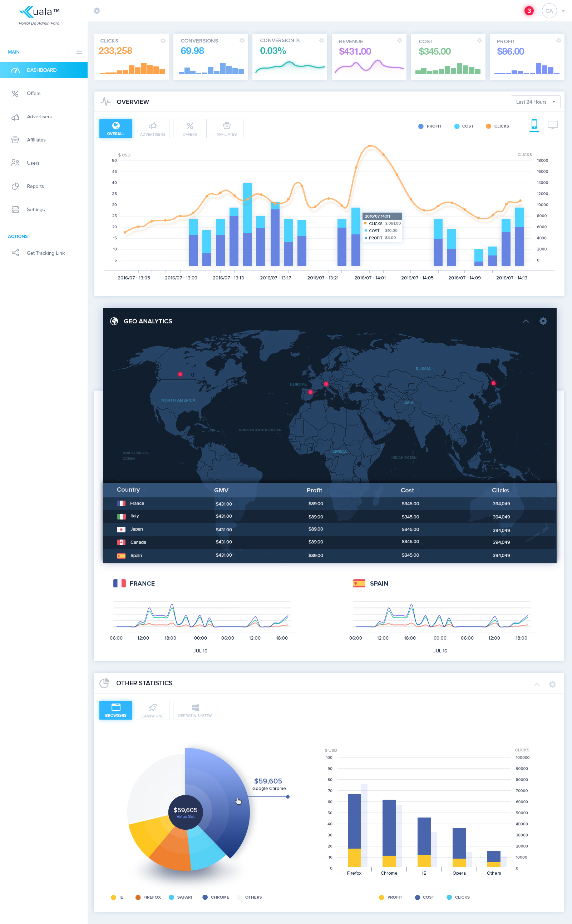Image resolution: width=572 pixels, height=924 pixels.
Task: Open Other Statistics settings gear
Action: [x=552, y=684]
